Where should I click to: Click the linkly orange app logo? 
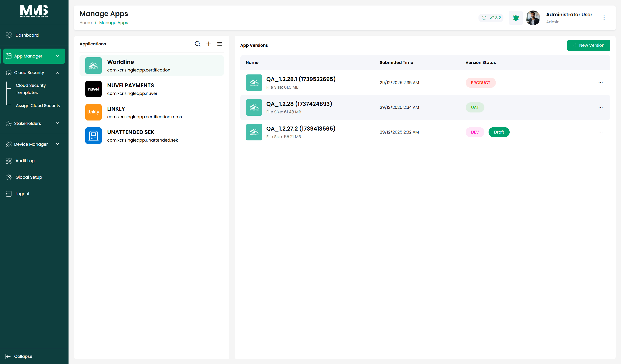click(x=93, y=112)
